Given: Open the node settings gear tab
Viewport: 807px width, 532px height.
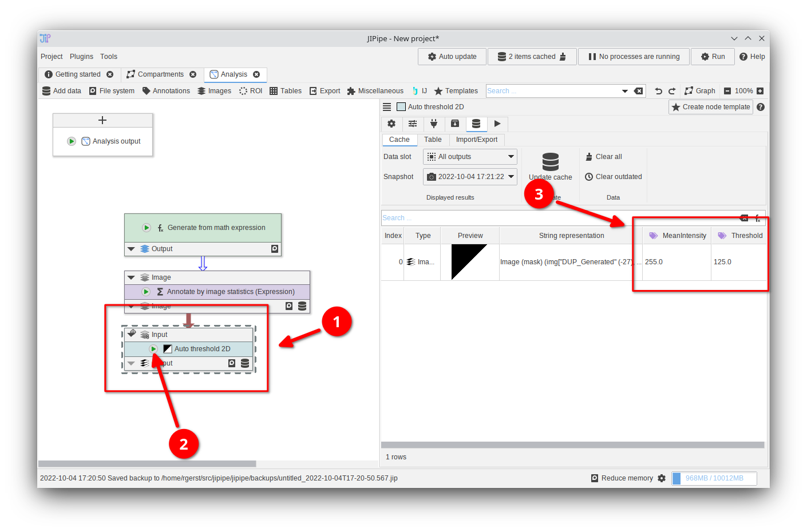Looking at the screenshot, I should pyautogui.click(x=391, y=124).
